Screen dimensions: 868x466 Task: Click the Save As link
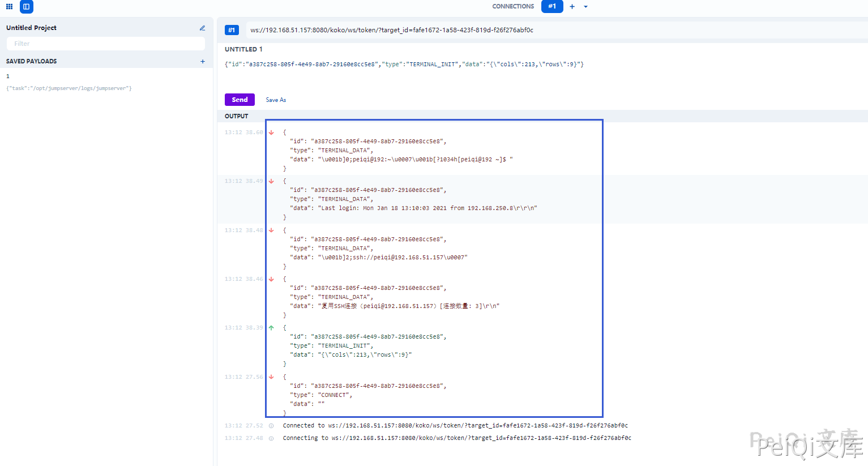tap(276, 100)
